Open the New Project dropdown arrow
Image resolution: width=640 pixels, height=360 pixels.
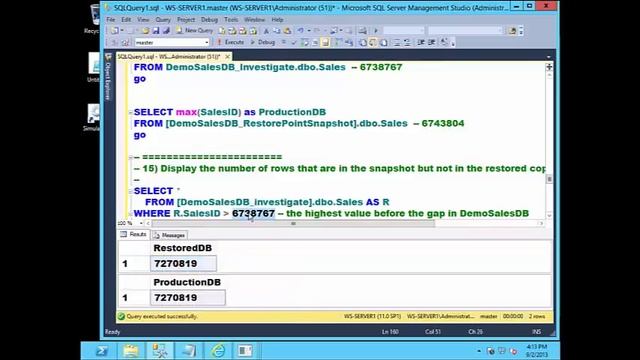[122, 31]
